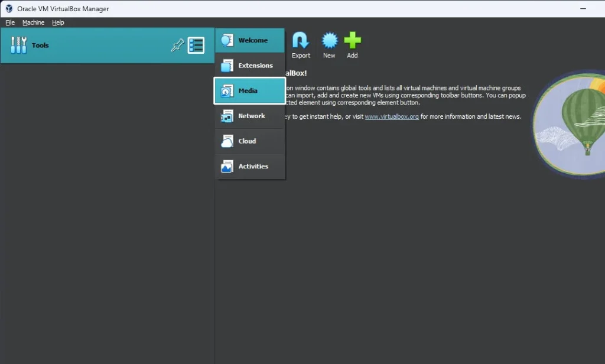This screenshot has height=364, width=605.
Task: Open the File menu
Action: click(10, 22)
